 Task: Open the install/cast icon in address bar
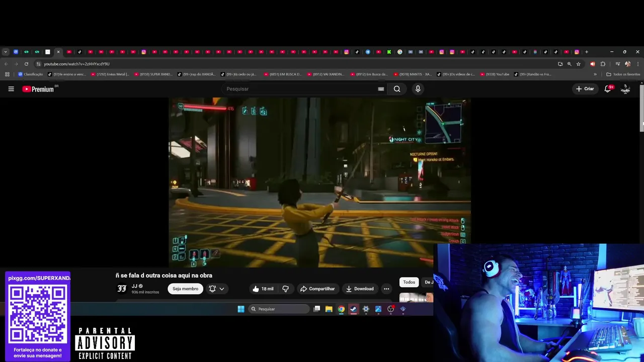pos(560,64)
